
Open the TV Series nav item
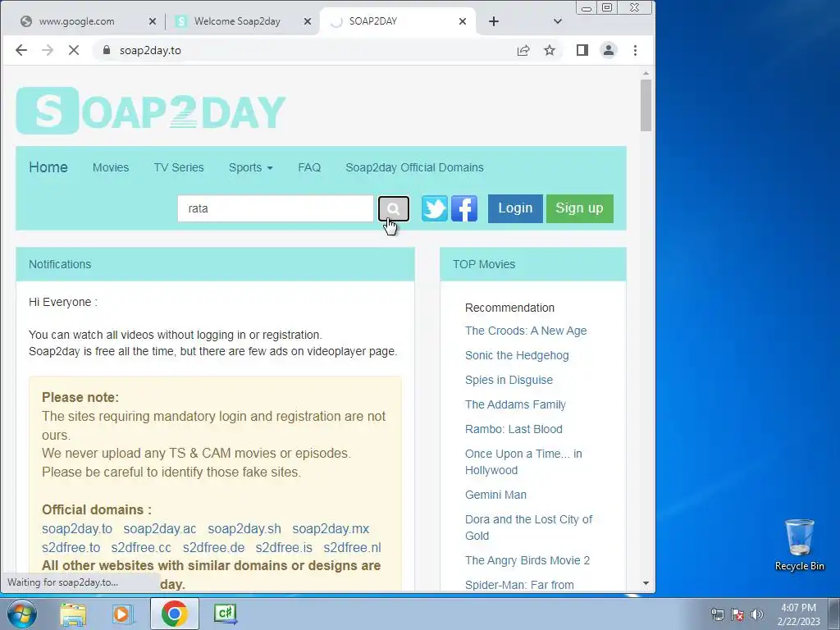[x=179, y=167]
